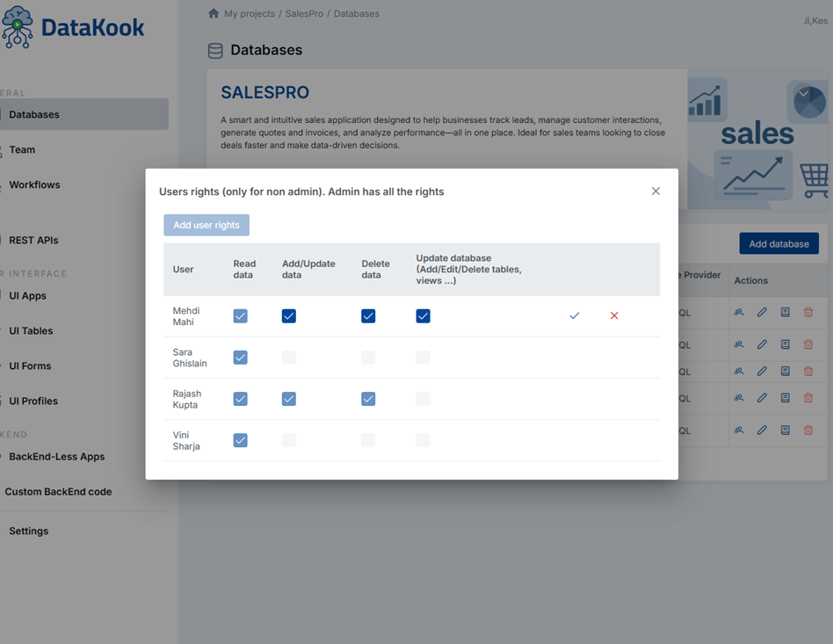Image resolution: width=833 pixels, height=644 pixels.
Task: Click the red delete icon in first database row
Action: pyautogui.click(x=808, y=312)
